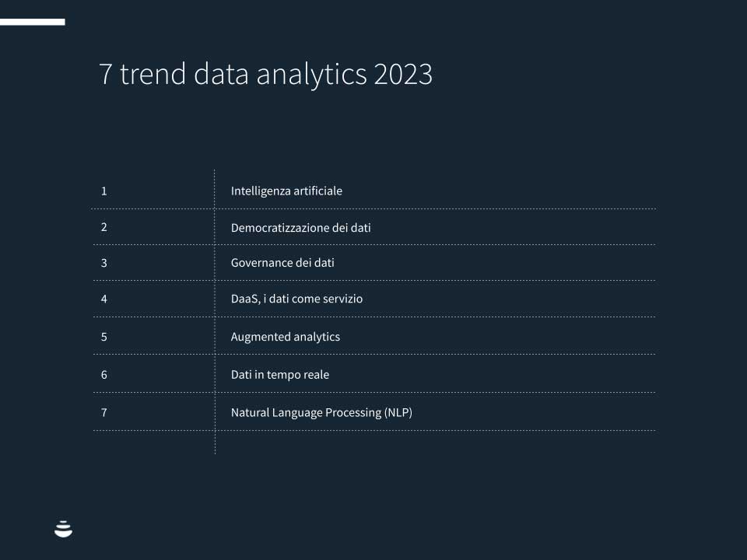Click row number 5 in the table

tap(103, 337)
